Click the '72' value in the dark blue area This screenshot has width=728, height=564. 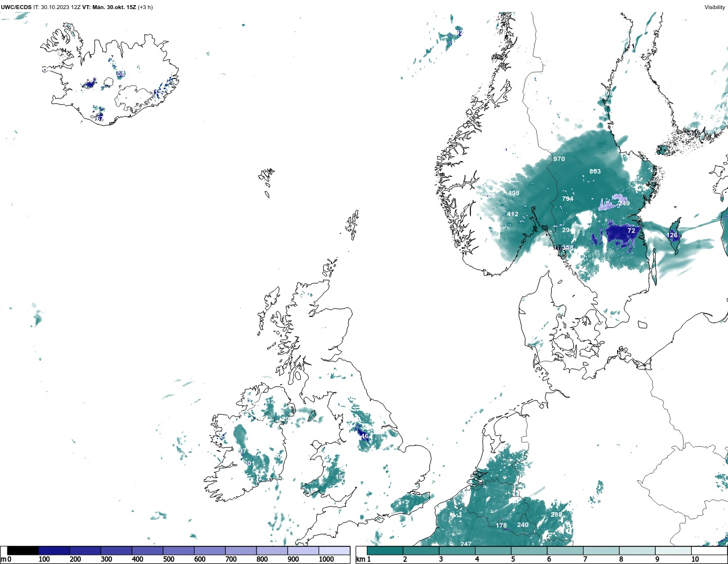[x=631, y=230]
